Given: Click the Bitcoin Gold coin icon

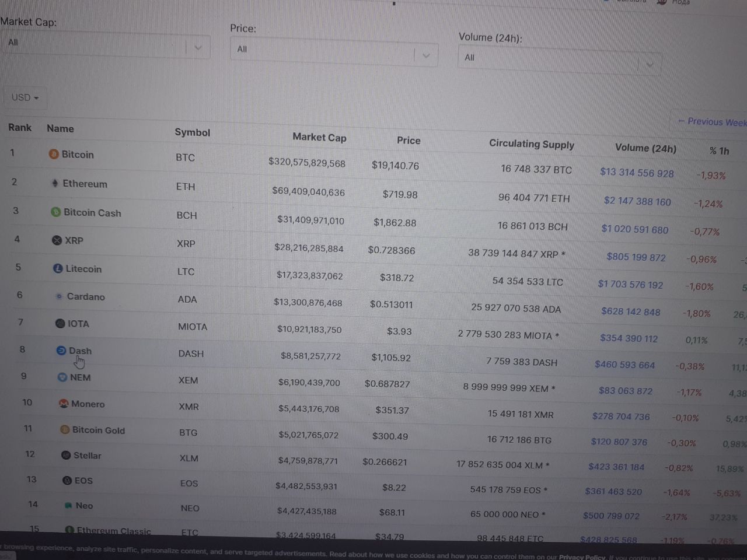Looking at the screenshot, I should pos(65,430).
